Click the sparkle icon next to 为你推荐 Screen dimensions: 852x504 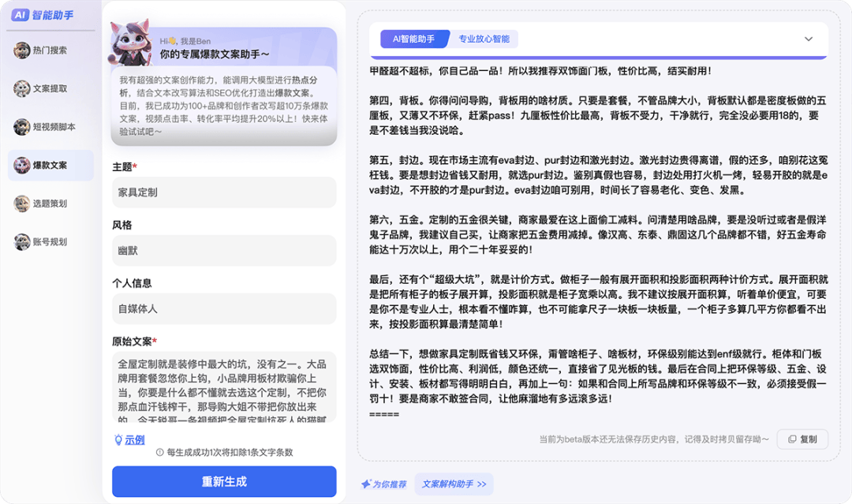coord(366,484)
